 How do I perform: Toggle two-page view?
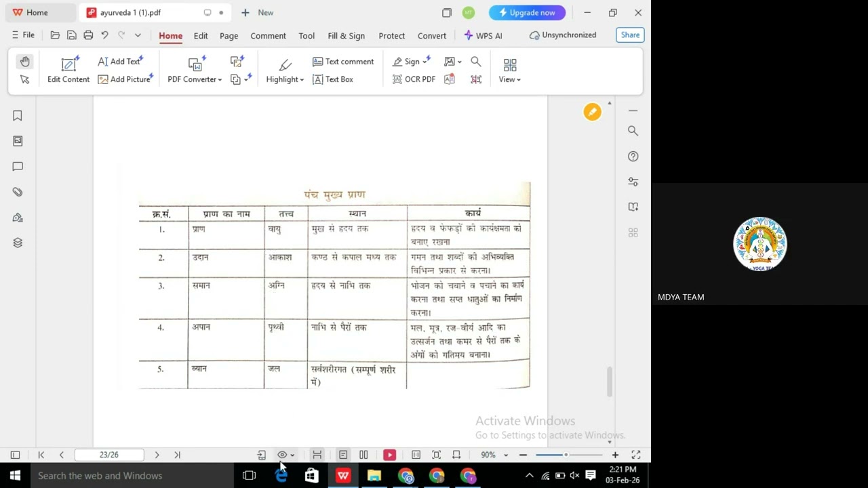pos(363,455)
